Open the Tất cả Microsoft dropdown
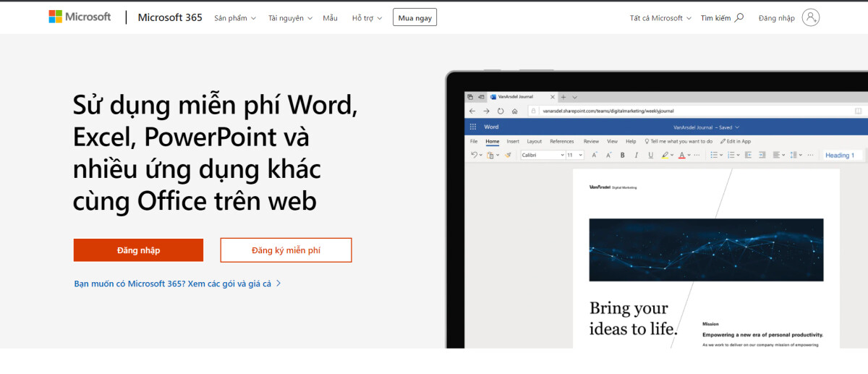The image size is (868, 374). (x=660, y=18)
